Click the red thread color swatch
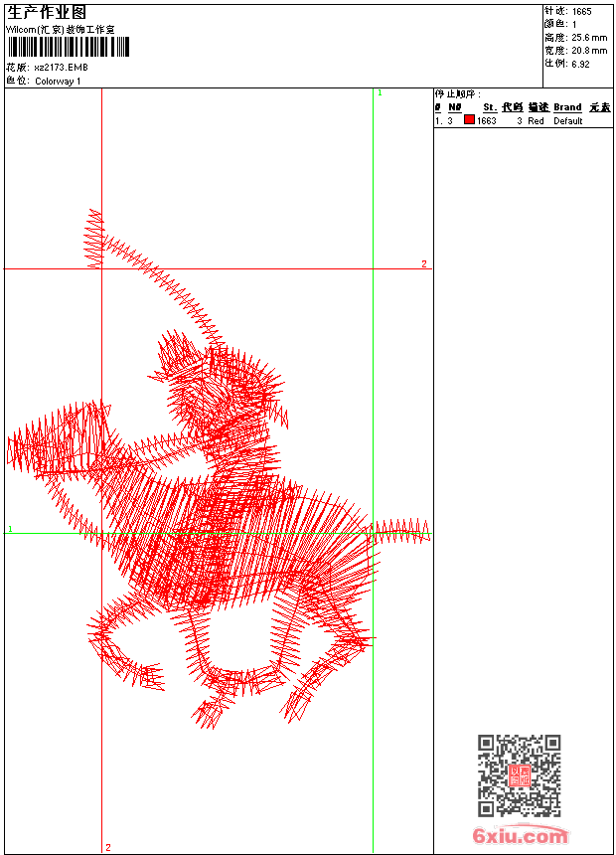Screen dimensions: 616x855 pyautogui.click(x=469, y=120)
